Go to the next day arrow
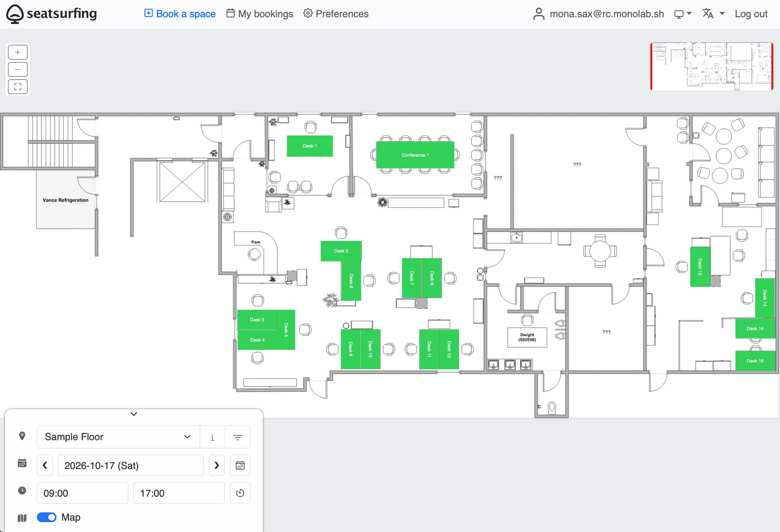Screen dimensions: 780x532 [x=217, y=466]
